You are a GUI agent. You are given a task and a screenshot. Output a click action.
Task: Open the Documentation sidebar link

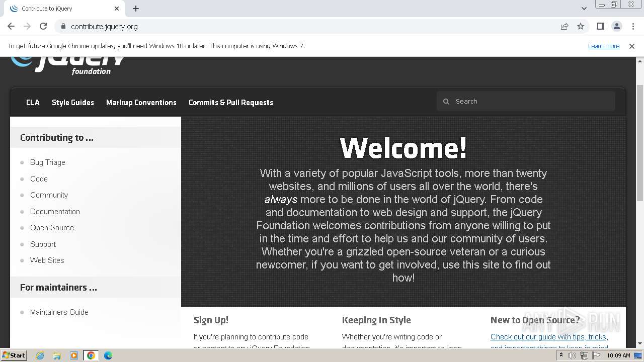[x=55, y=212]
